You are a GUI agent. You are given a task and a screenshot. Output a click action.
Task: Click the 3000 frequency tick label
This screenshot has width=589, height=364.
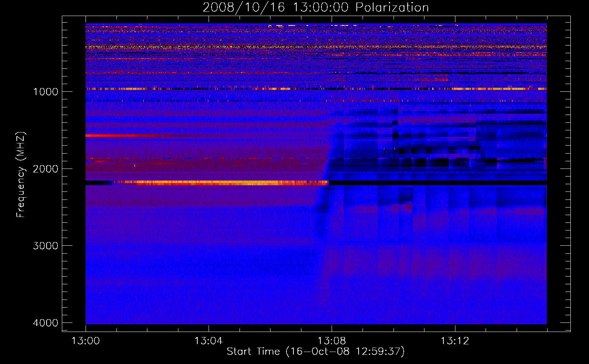coord(46,246)
